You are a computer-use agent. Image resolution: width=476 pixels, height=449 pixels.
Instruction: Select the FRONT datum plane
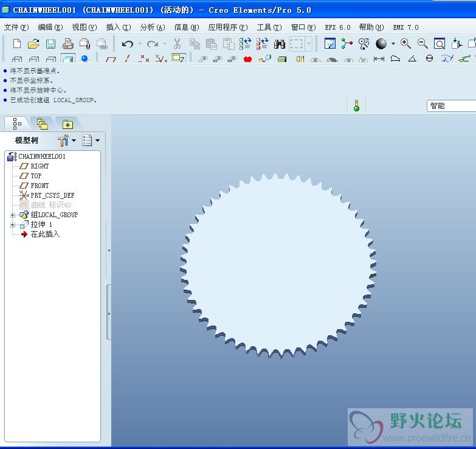point(40,186)
